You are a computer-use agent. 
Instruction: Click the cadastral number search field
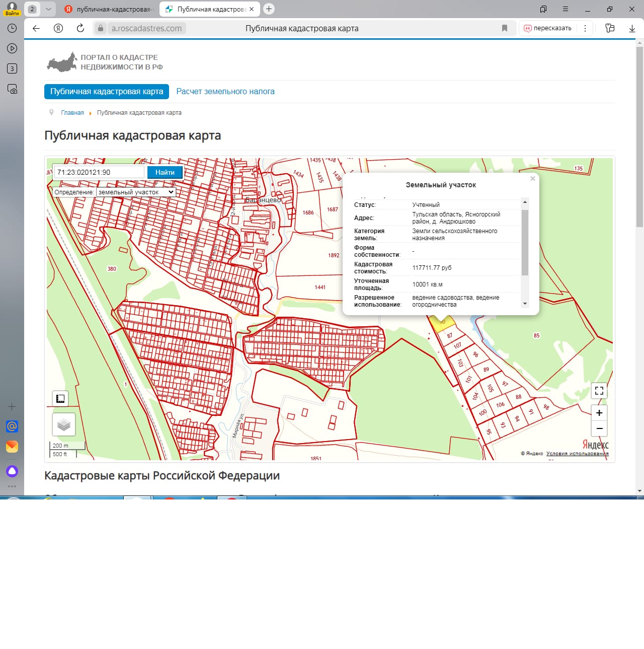click(x=99, y=172)
